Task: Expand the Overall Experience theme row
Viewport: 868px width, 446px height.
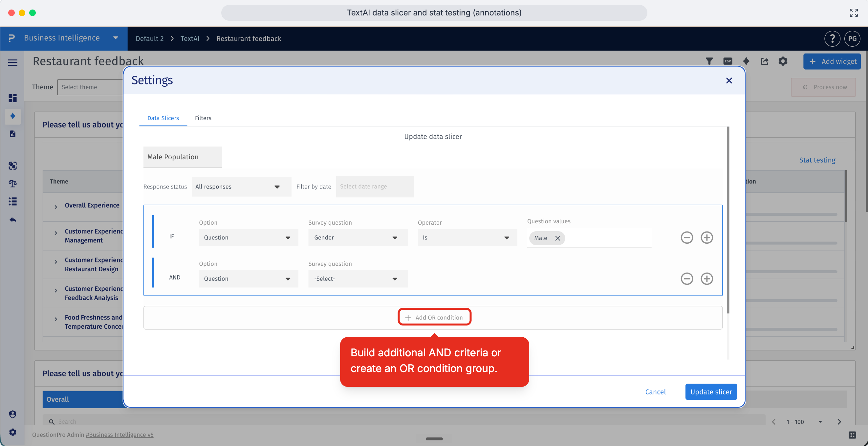Action: 56,207
